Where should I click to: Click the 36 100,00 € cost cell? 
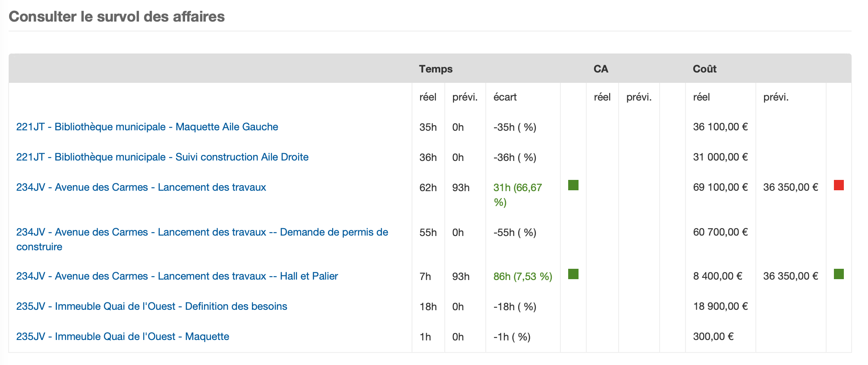(x=720, y=127)
